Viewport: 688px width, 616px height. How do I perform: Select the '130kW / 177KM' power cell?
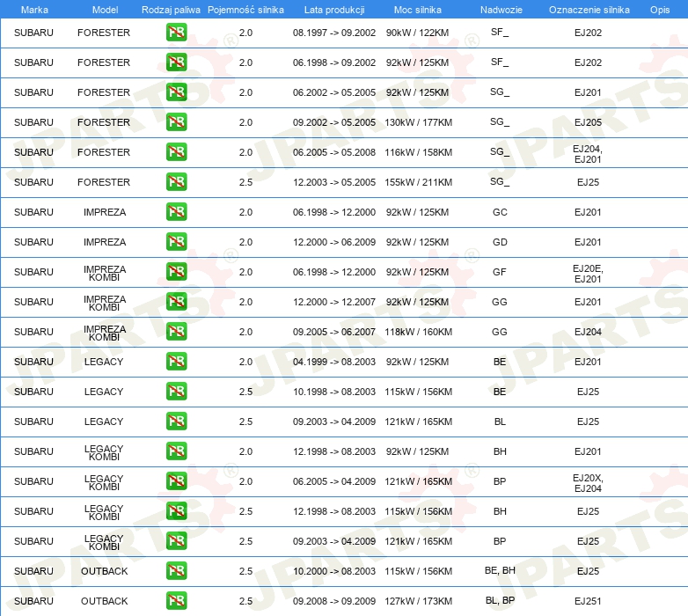point(418,122)
